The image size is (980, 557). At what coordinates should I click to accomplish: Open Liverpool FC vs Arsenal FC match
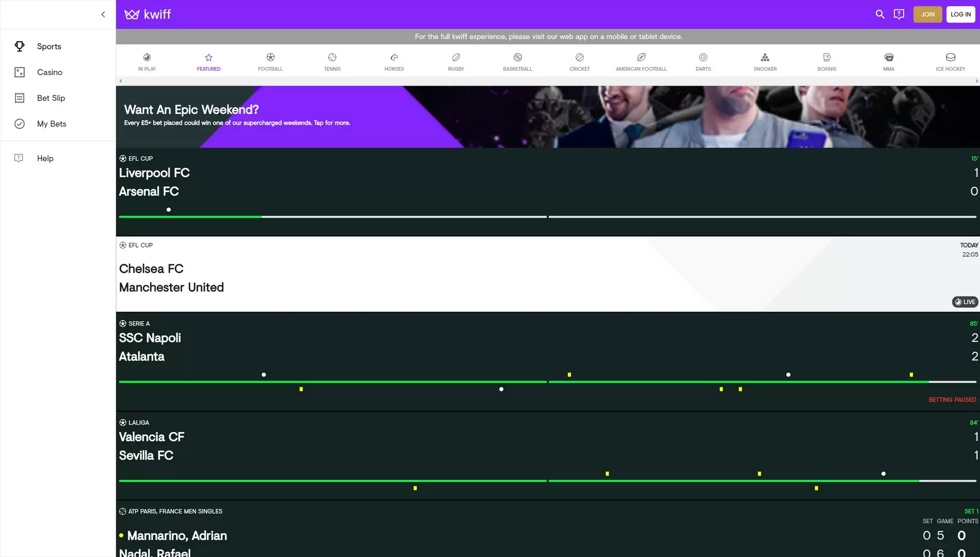548,192
